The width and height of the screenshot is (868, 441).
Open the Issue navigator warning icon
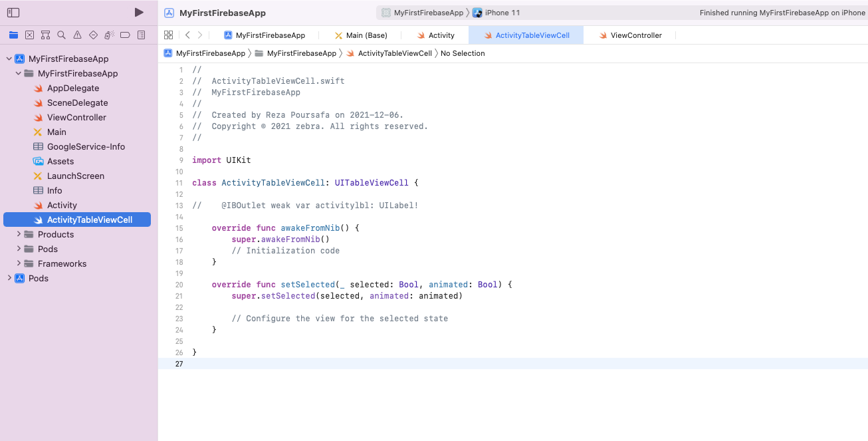click(x=77, y=35)
